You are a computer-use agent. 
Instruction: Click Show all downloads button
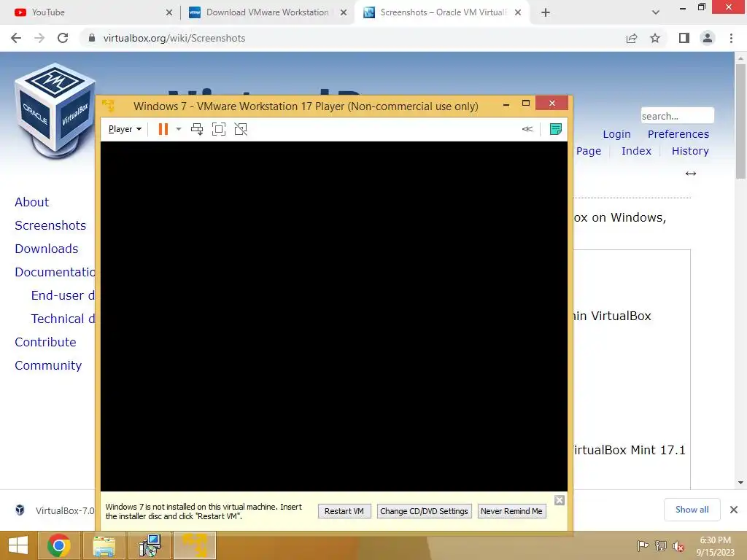coord(692,510)
